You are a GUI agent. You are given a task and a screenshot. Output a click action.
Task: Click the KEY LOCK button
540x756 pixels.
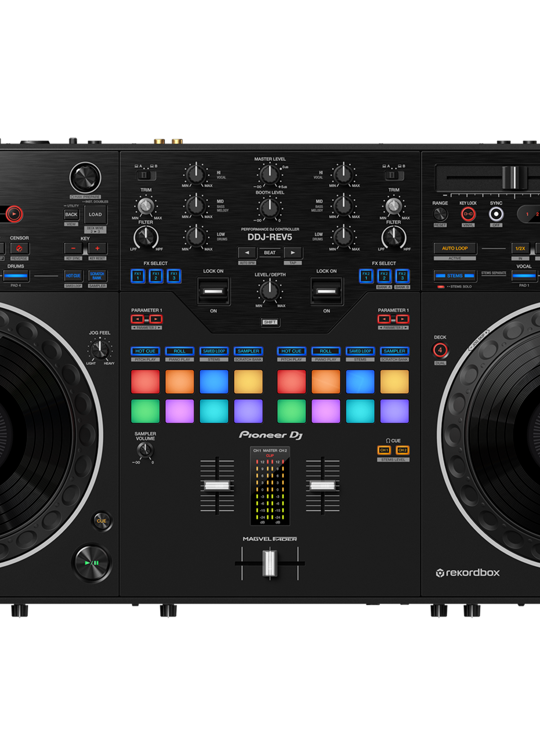tap(468, 214)
